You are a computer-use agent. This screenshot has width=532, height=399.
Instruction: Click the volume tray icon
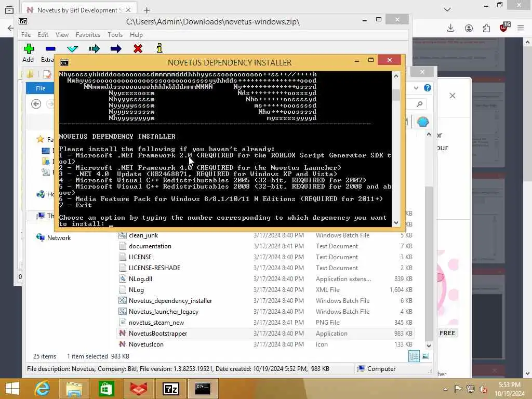[483, 389]
